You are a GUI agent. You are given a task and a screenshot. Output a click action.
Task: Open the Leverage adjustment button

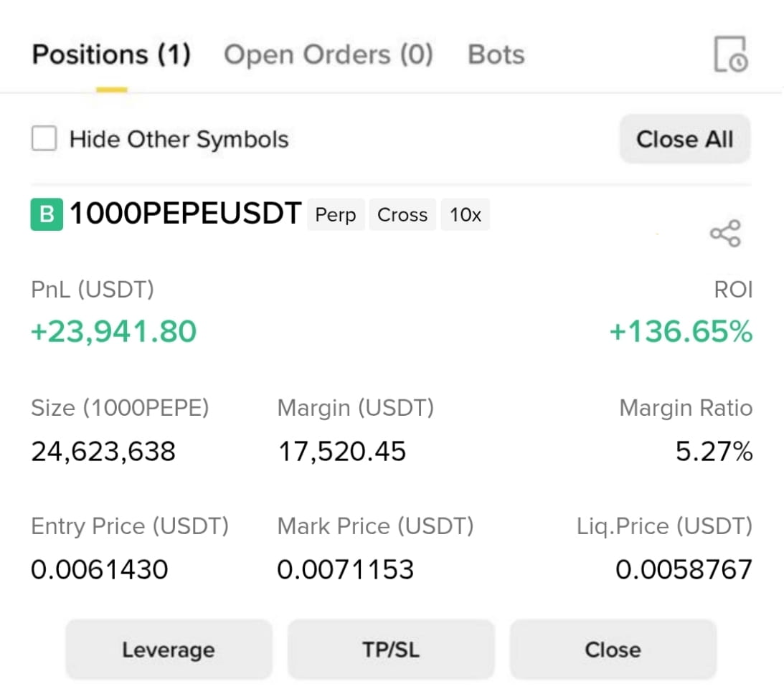coord(169,650)
